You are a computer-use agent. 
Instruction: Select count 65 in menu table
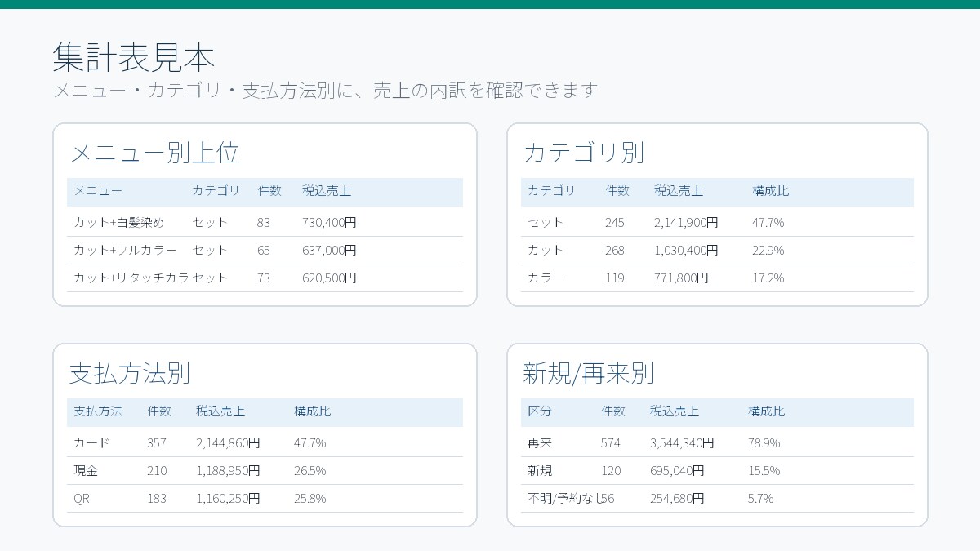[x=264, y=250]
